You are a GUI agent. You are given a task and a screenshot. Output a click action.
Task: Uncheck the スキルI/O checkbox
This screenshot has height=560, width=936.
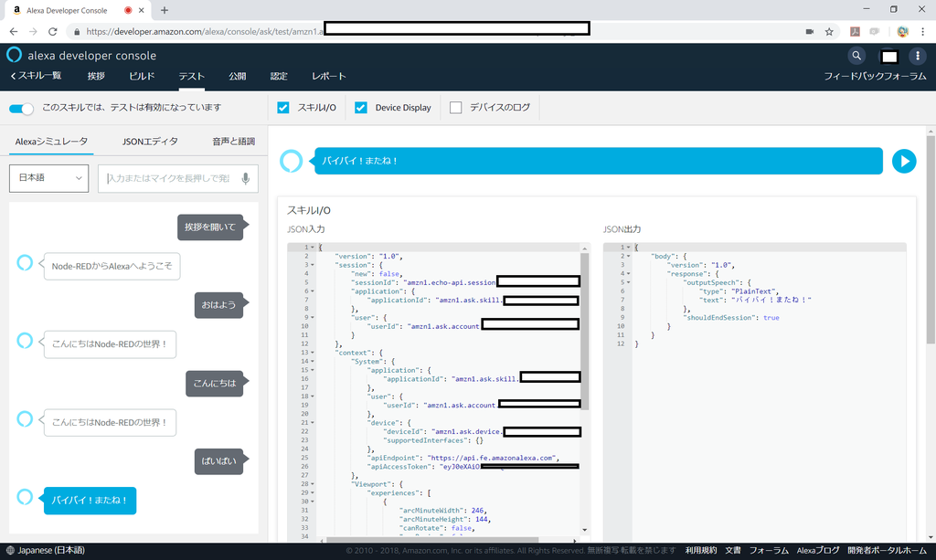coord(283,108)
